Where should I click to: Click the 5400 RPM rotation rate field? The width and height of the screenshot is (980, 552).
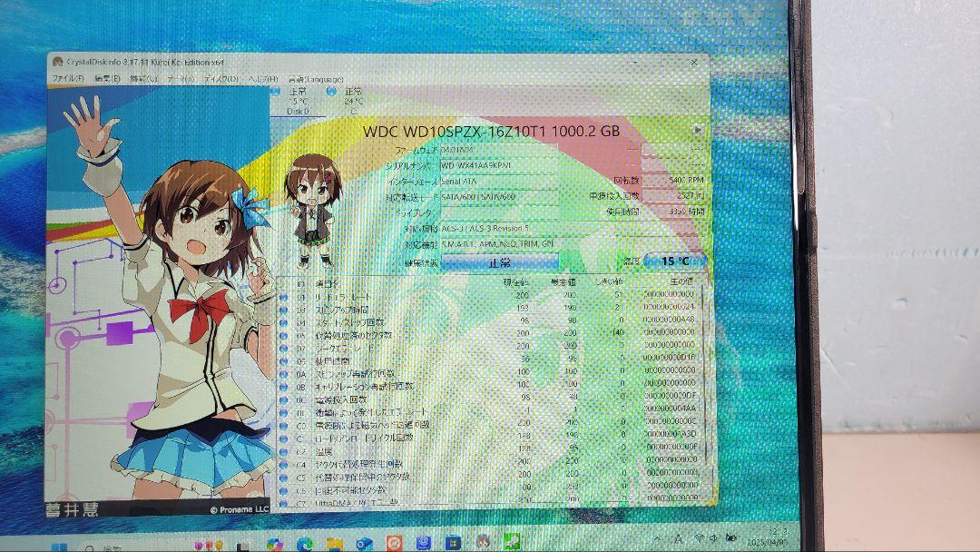(x=673, y=180)
